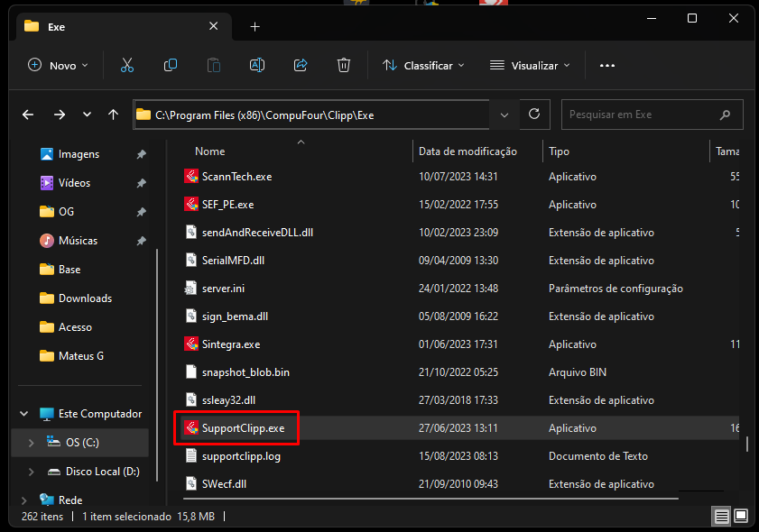Open the Visualizar view menu
The height and width of the screenshot is (532, 759).
pos(530,65)
